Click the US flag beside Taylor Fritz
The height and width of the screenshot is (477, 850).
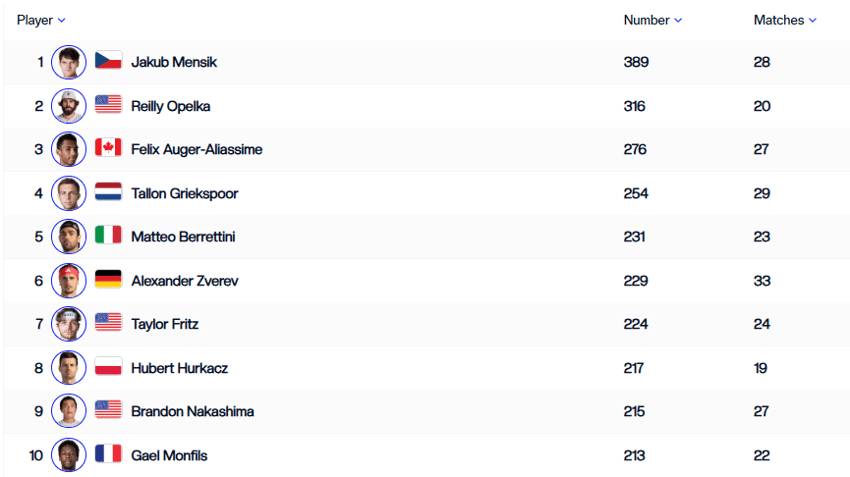[108, 322]
